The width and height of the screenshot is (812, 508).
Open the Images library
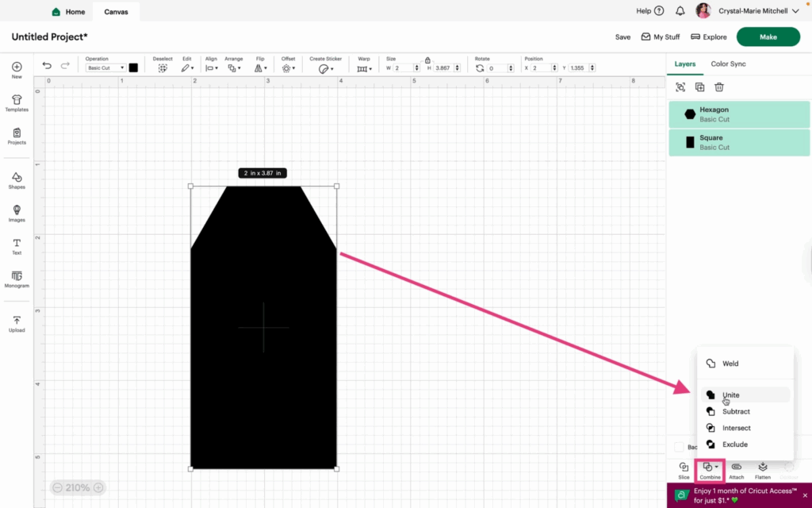[17, 213]
